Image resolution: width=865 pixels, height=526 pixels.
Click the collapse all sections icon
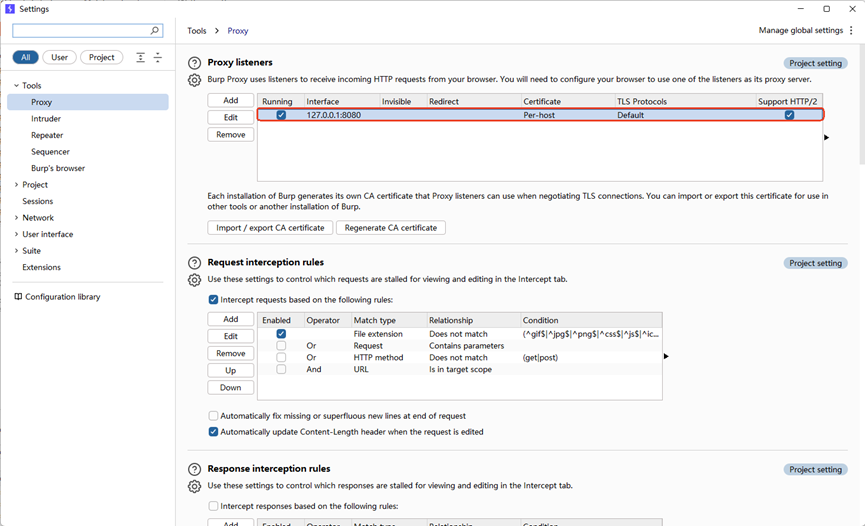tap(158, 57)
